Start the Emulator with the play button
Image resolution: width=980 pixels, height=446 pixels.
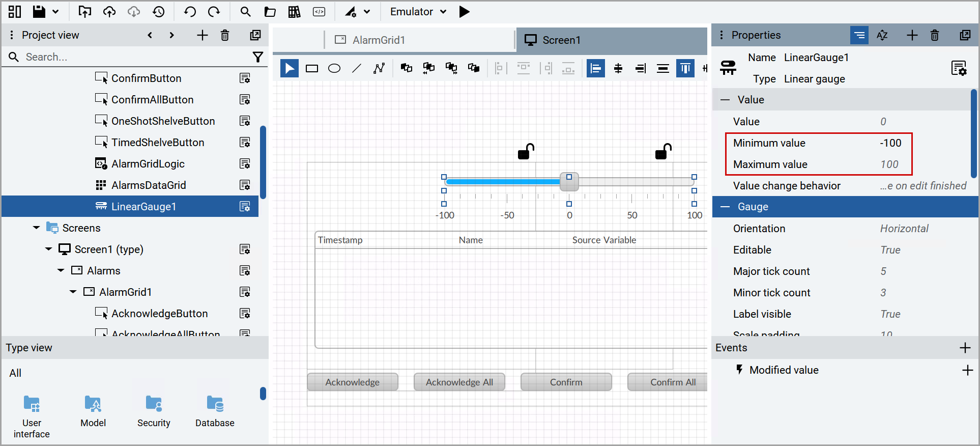(464, 12)
